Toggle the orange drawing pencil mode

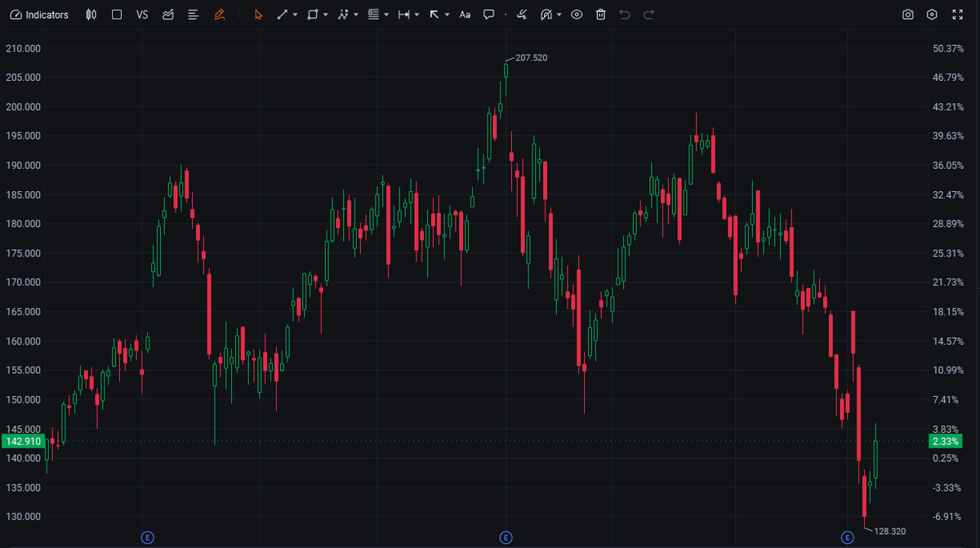coord(219,15)
